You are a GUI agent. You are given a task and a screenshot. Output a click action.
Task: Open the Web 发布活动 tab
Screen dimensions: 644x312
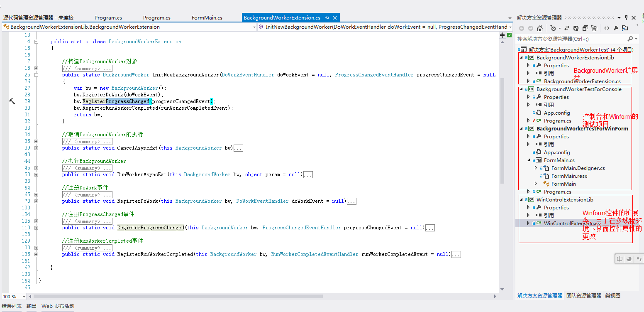[x=58, y=306]
